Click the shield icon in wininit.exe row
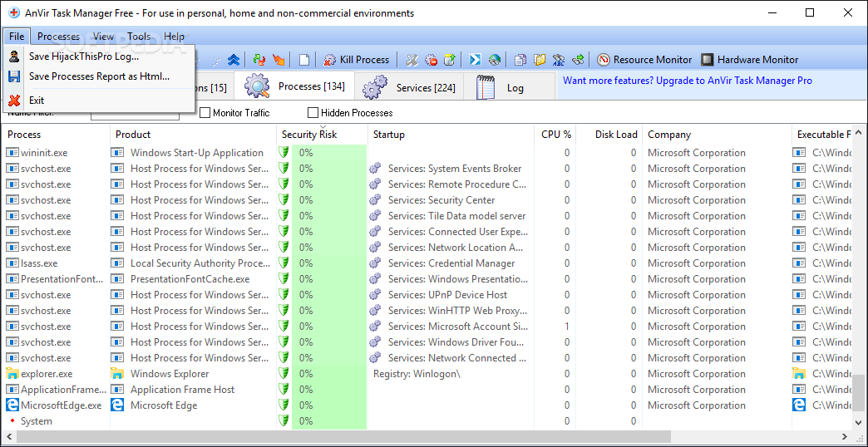This screenshot has height=447, width=868. coord(284,153)
